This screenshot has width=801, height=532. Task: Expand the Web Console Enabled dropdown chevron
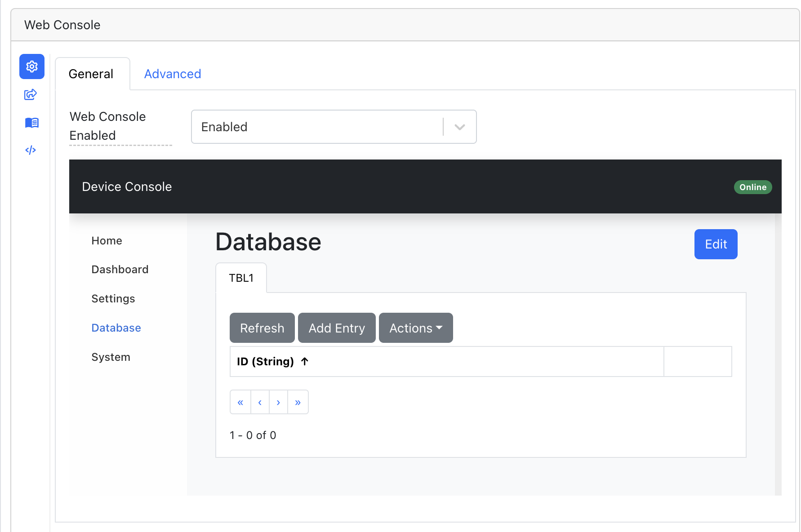click(x=459, y=127)
